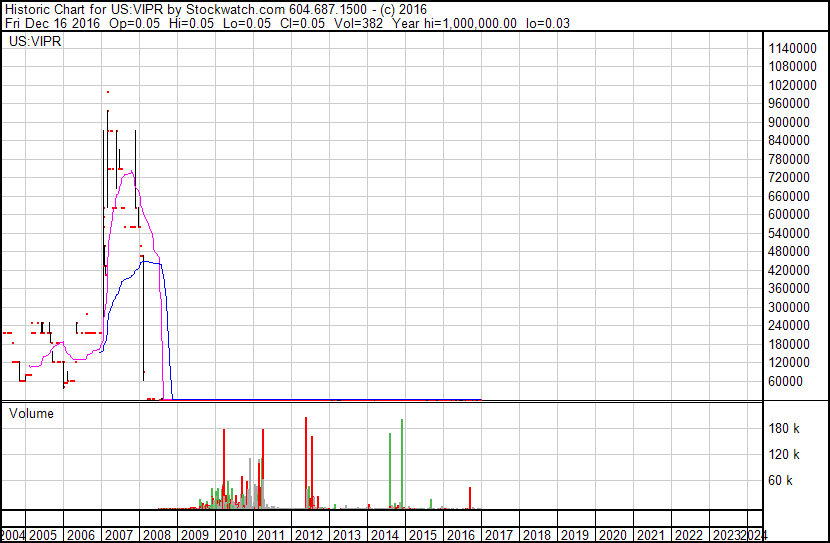The height and width of the screenshot is (543, 830).
Task: Click the 60000 price axis value
Action: (x=786, y=381)
